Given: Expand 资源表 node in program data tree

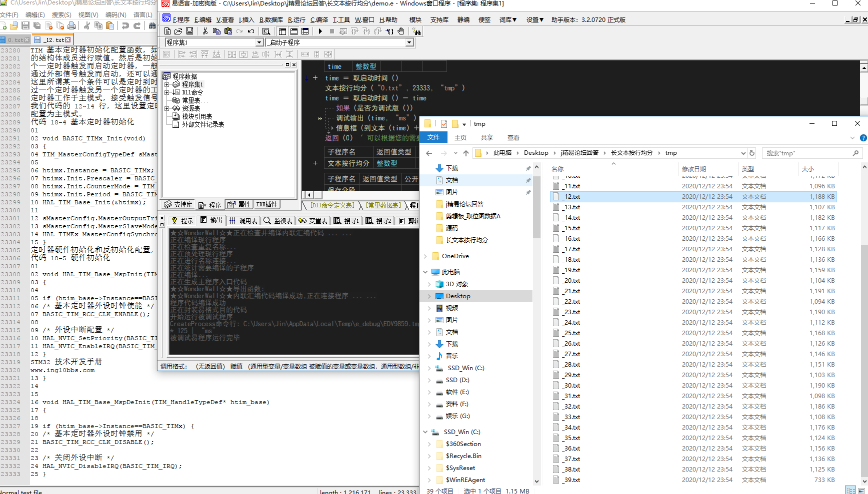Looking at the screenshot, I should (167, 108).
